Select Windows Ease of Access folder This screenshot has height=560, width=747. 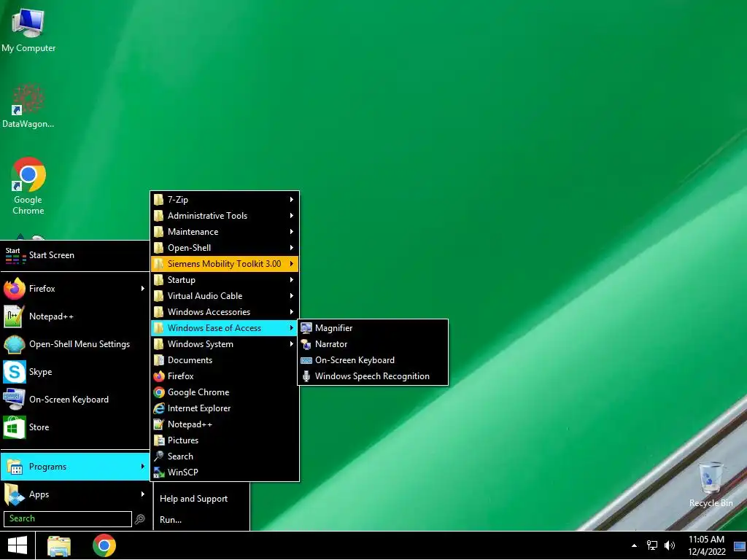[x=225, y=328]
